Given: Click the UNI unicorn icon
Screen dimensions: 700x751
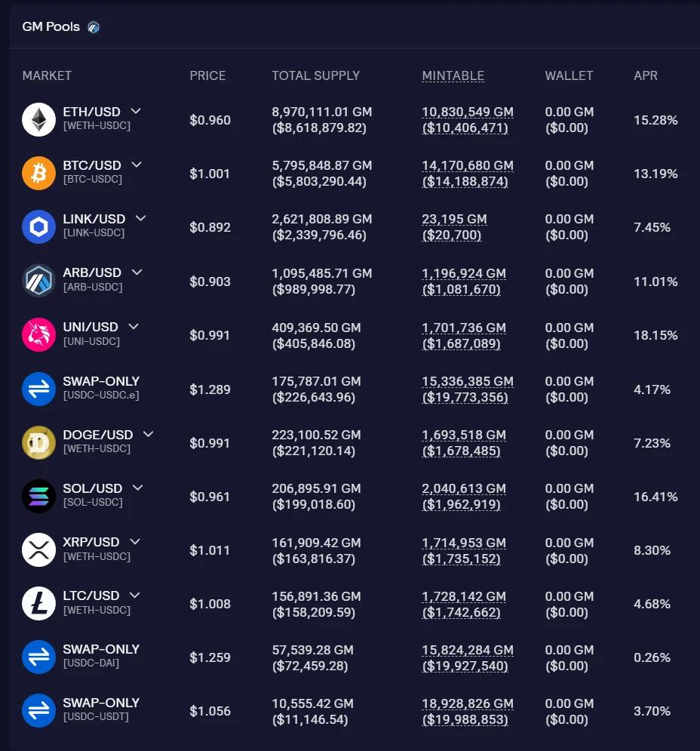Looking at the screenshot, I should click(38, 334).
